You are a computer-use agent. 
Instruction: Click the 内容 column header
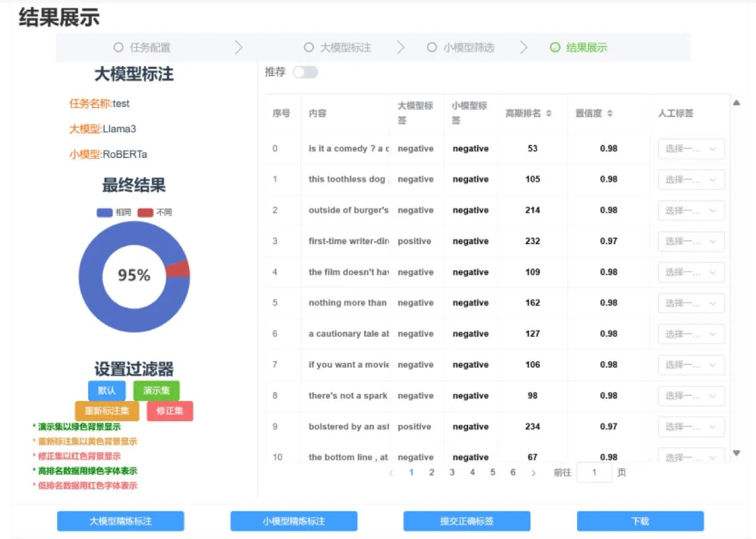[x=318, y=113]
